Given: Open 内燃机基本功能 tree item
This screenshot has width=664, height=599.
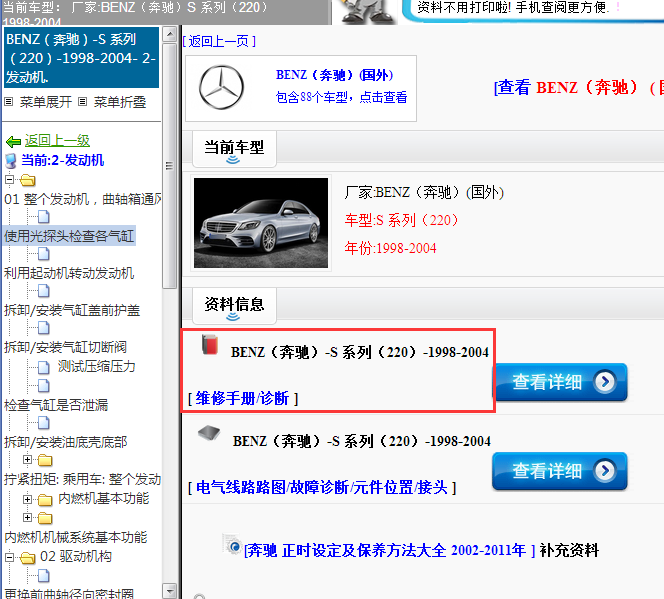Looking at the screenshot, I should 104,498.
